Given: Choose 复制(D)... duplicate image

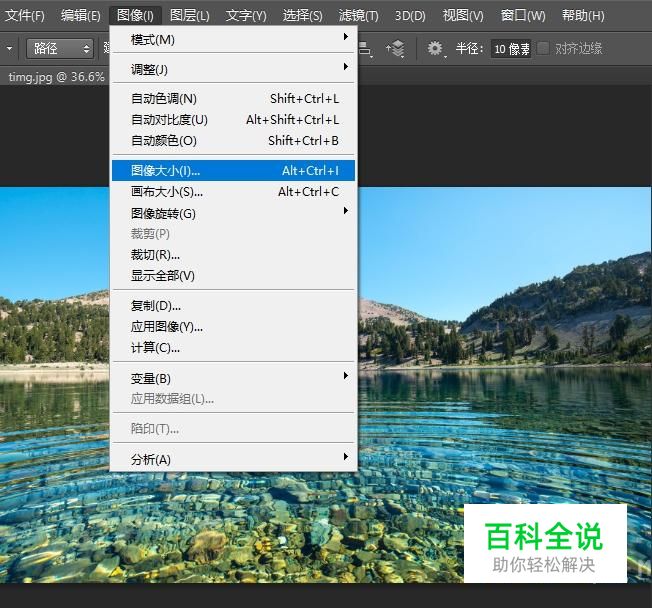Looking at the screenshot, I should point(233,306).
